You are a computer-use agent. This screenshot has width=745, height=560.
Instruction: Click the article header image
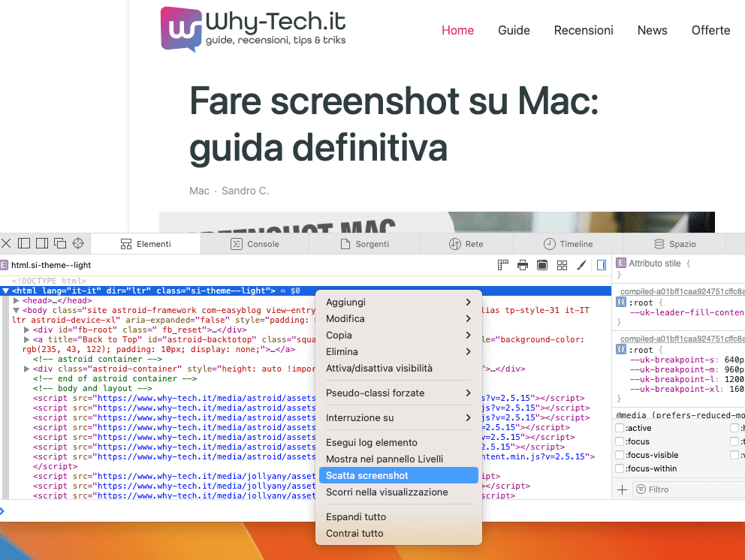pyautogui.click(x=436, y=221)
